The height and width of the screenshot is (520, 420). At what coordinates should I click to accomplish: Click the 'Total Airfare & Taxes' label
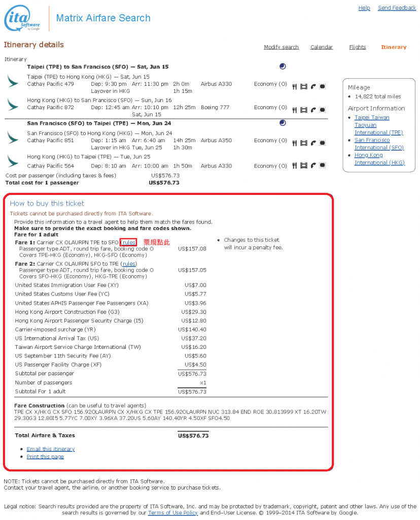(45, 435)
